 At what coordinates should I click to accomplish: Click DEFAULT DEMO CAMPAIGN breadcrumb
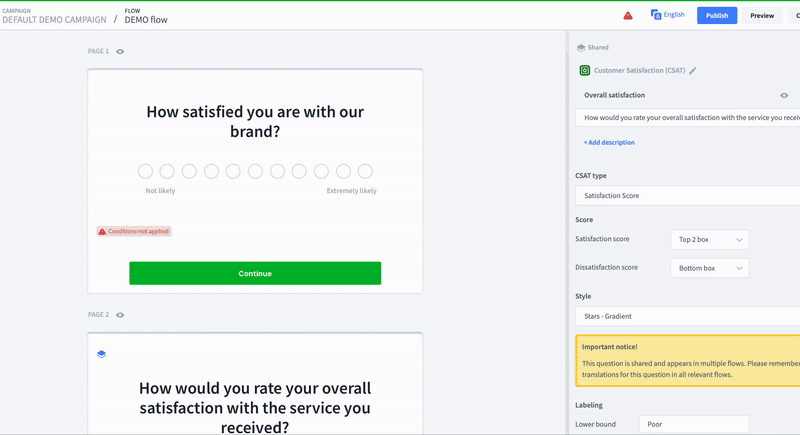[55, 20]
